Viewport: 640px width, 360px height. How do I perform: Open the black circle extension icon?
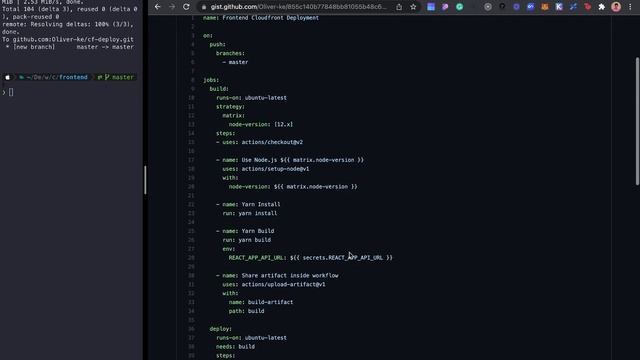pos(502,6)
